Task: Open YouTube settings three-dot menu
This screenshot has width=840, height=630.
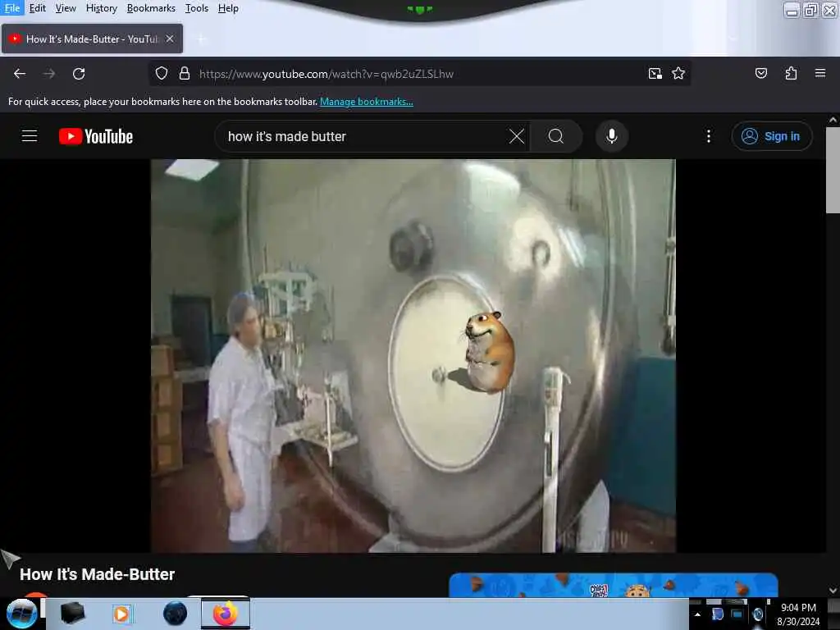Action: [x=708, y=136]
